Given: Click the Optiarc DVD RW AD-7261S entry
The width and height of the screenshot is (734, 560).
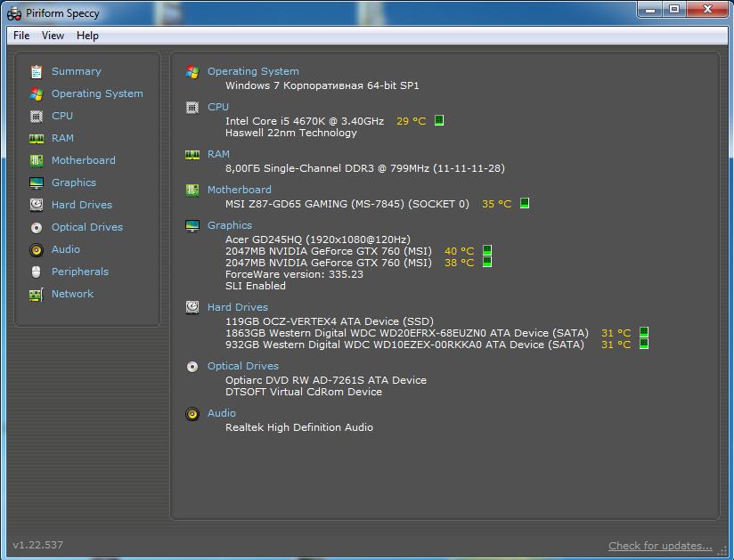Looking at the screenshot, I should tap(326, 380).
